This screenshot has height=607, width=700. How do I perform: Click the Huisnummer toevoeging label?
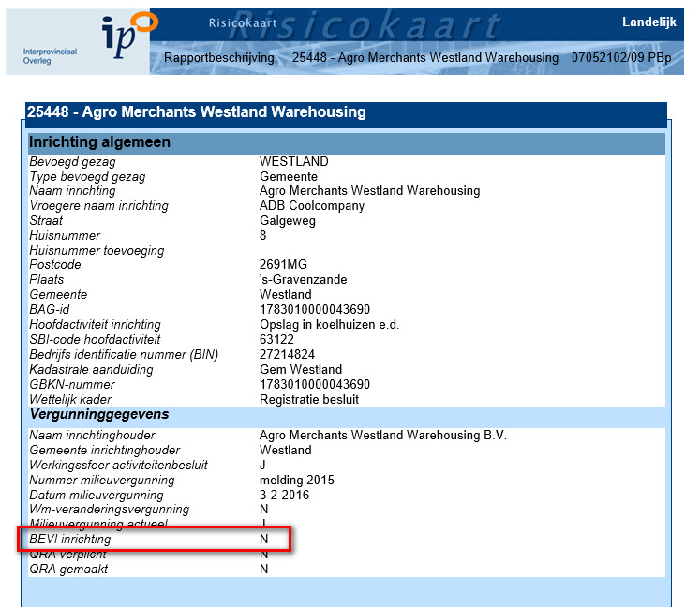pos(97,250)
